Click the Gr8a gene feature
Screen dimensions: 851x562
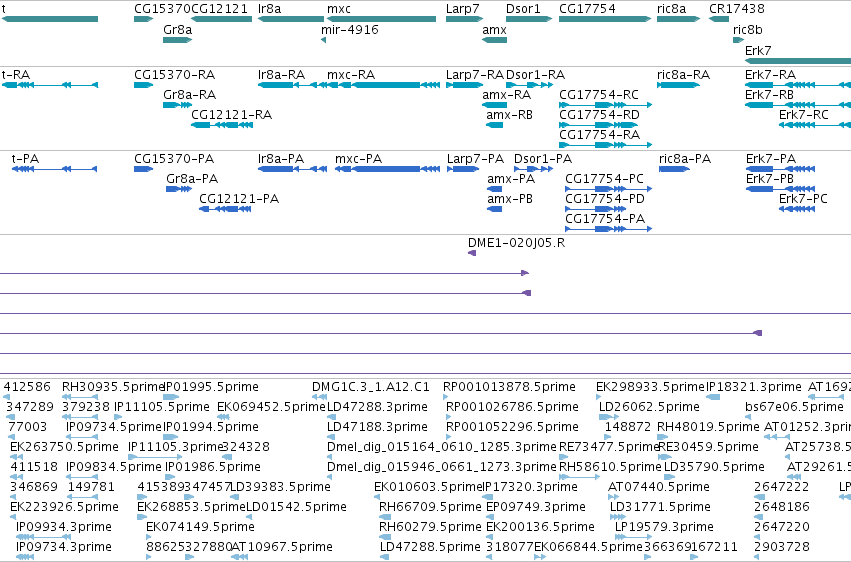coord(177,40)
